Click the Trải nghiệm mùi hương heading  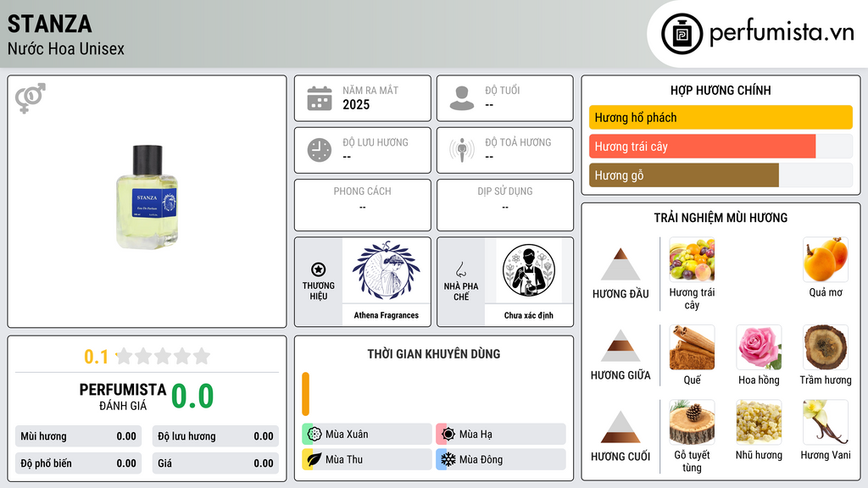[721, 218]
